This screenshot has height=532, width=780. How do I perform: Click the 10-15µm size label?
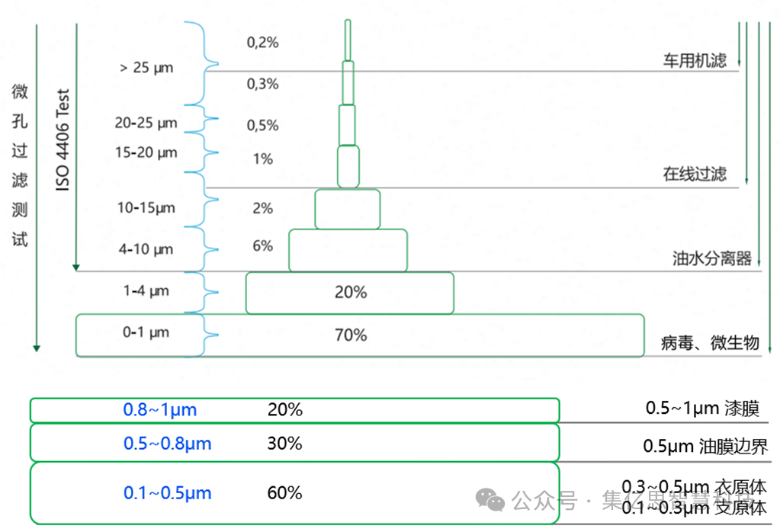(146, 207)
